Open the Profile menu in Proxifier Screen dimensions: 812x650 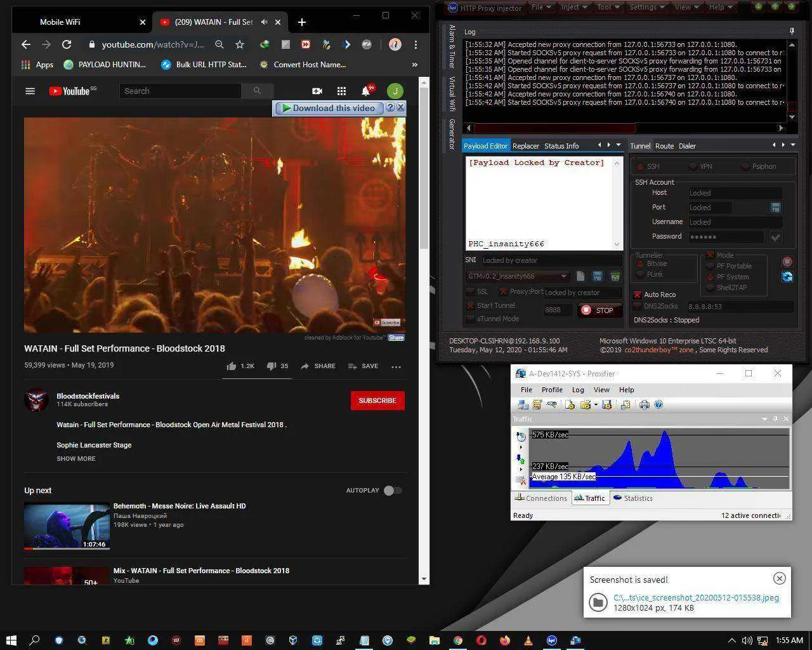[x=552, y=390]
